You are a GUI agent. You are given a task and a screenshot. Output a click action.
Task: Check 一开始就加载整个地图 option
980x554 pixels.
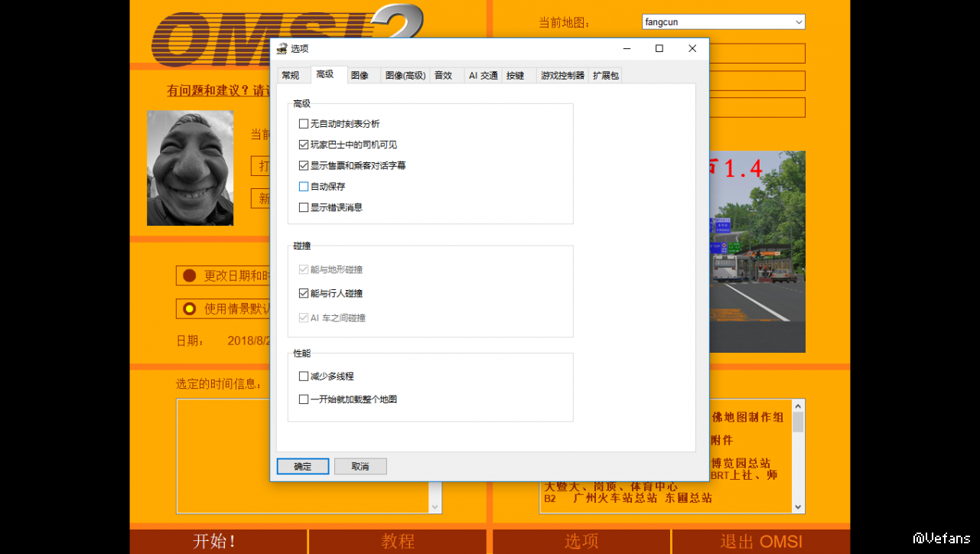tap(304, 399)
